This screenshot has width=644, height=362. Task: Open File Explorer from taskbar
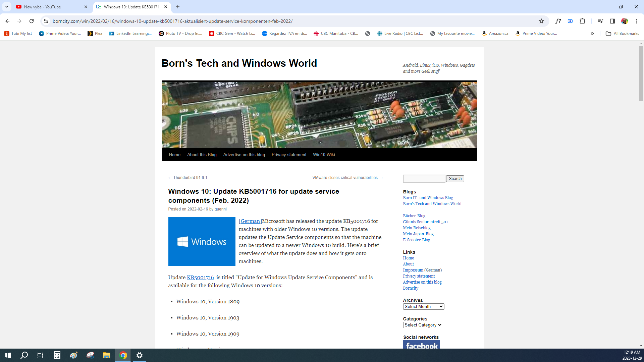106,355
